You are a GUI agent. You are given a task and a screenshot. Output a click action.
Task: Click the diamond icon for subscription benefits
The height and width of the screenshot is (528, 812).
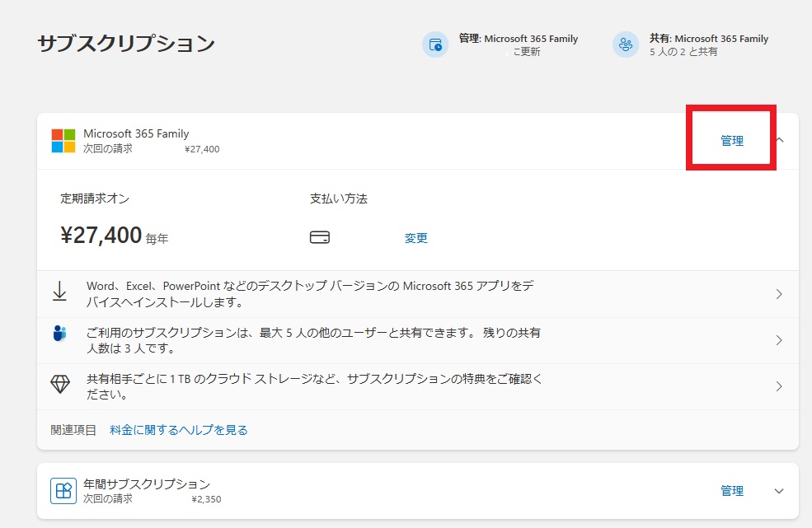coord(60,385)
